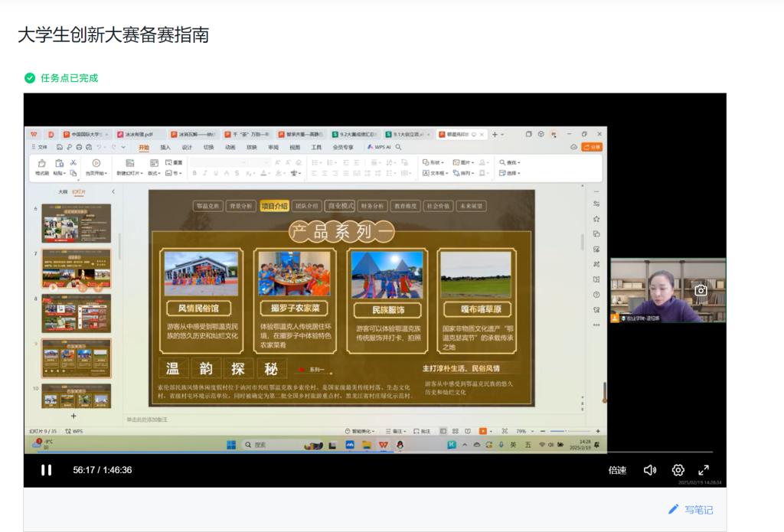Open the Windows Start menu icon in taskbar
The image size is (784, 532).
(x=231, y=445)
